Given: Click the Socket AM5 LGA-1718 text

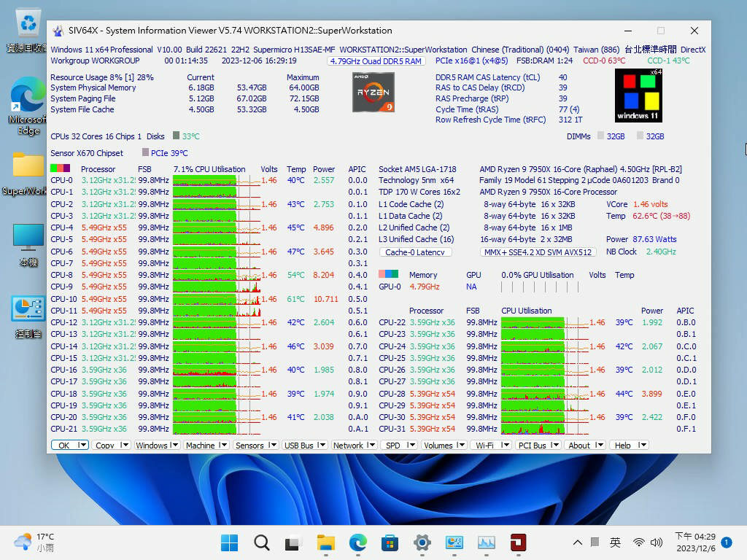Looking at the screenshot, I should pyautogui.click(x=417, y=169).
